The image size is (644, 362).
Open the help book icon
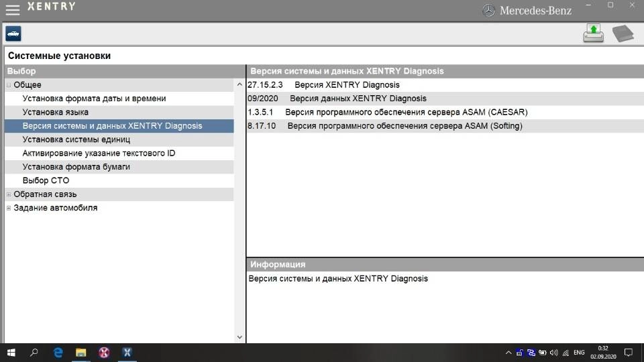pyautogui.click(x=623, y=34)
